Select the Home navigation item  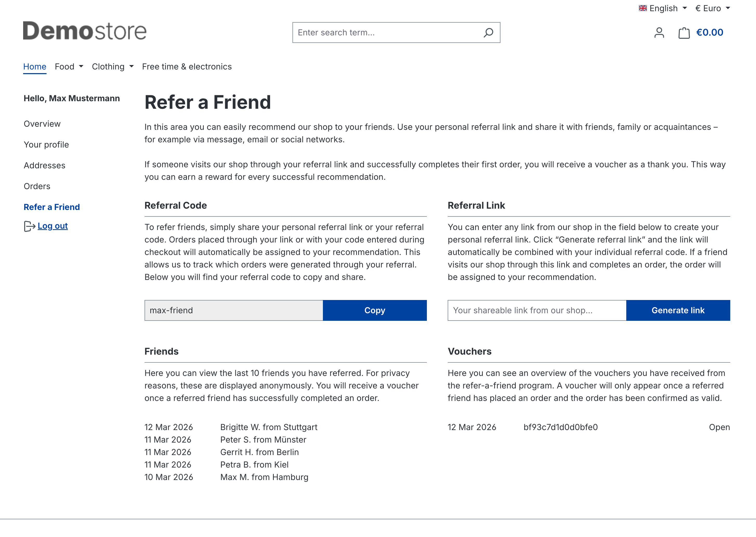point(35,66)
